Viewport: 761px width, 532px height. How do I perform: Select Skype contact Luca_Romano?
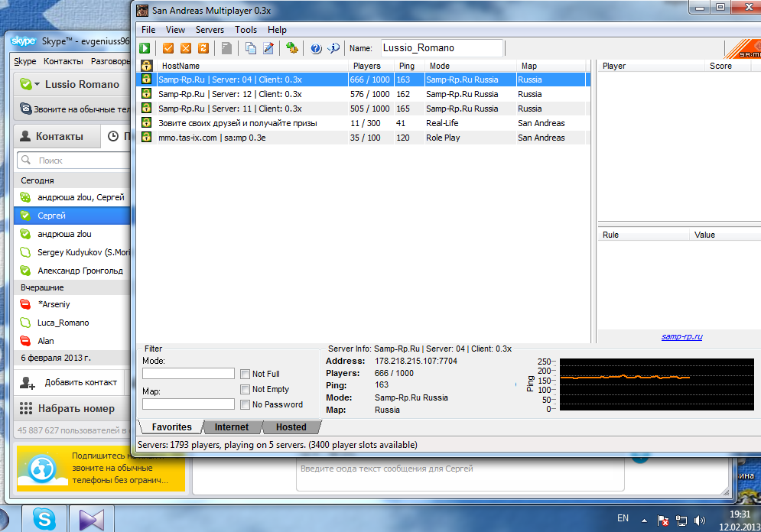click(x=73, y=323)
